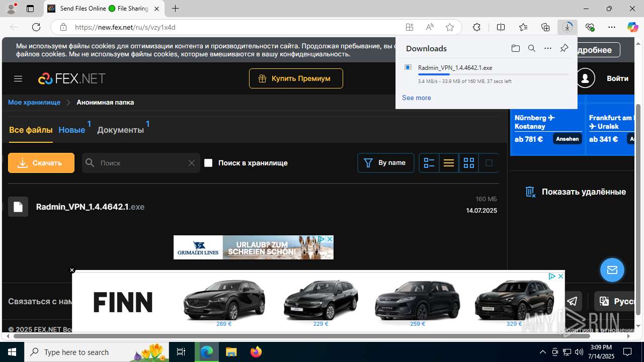Open the Мое хранилище breadcrumb
The height and width of the screenshot is (362, 644).
[34, 102]
